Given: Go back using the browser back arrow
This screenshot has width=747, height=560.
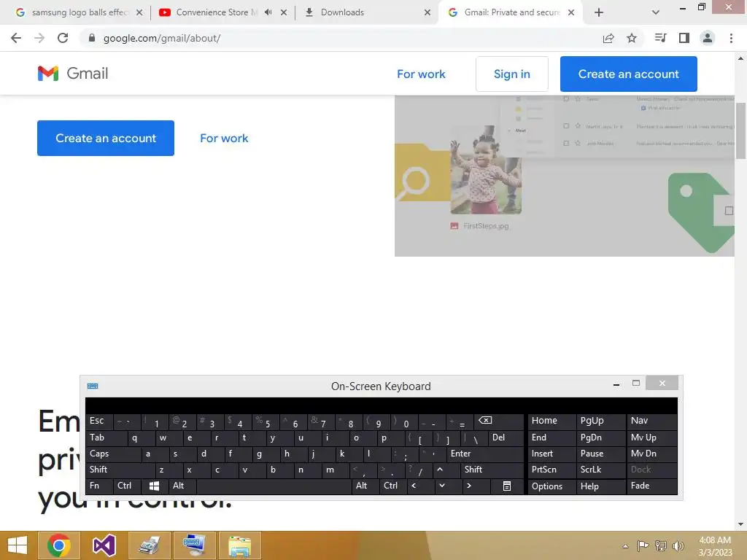Looking at the screenshot, I should point(16,38).
